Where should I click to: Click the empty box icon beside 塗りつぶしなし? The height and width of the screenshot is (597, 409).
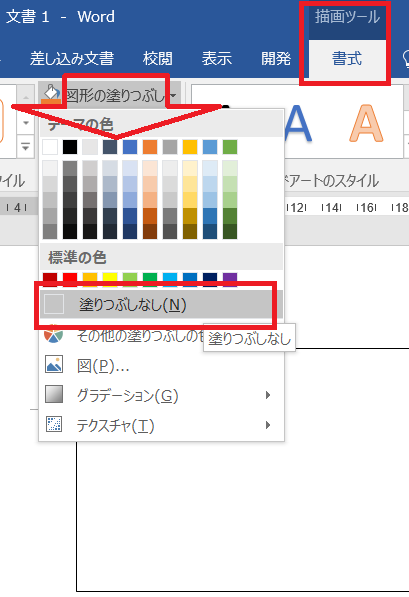click(54, 304)
